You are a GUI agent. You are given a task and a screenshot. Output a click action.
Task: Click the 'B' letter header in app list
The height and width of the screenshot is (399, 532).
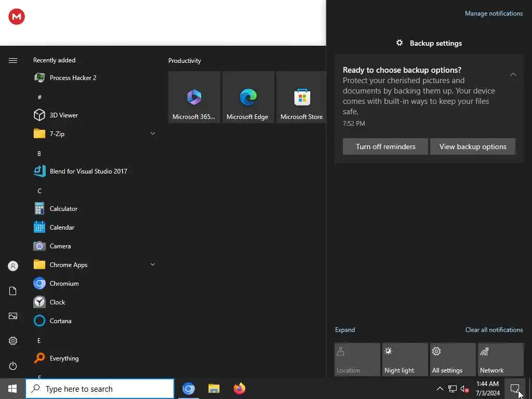point(39,153)
